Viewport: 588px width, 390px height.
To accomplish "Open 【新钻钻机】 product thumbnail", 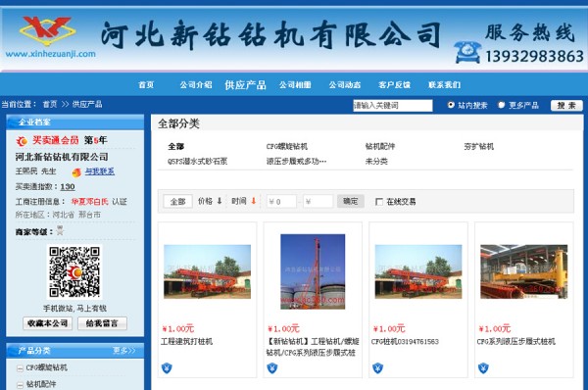I will click(x=313, y=271).
